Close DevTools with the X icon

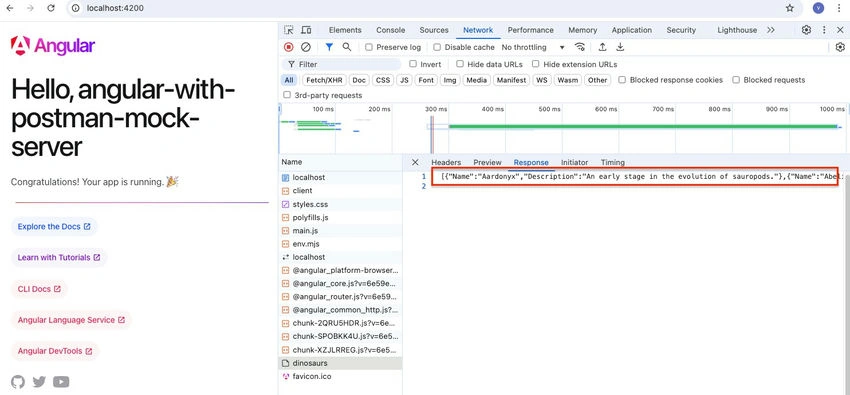coord(840,30)
